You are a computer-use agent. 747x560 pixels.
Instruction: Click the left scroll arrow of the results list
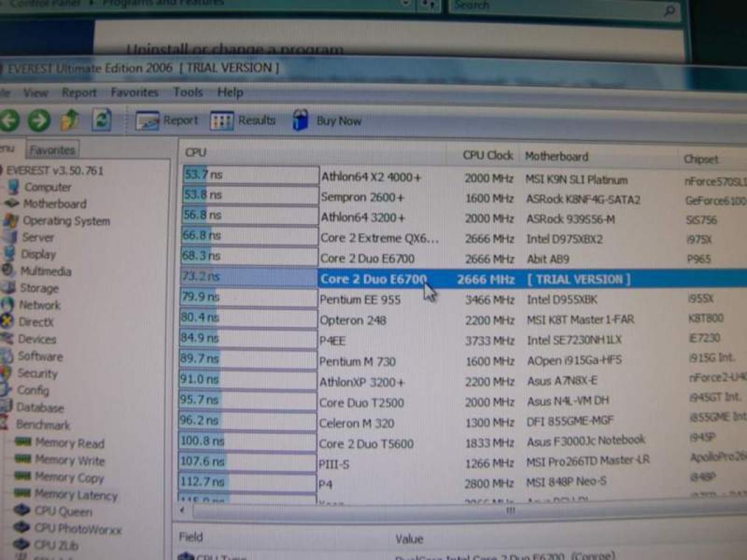click(x=183, y=510)
